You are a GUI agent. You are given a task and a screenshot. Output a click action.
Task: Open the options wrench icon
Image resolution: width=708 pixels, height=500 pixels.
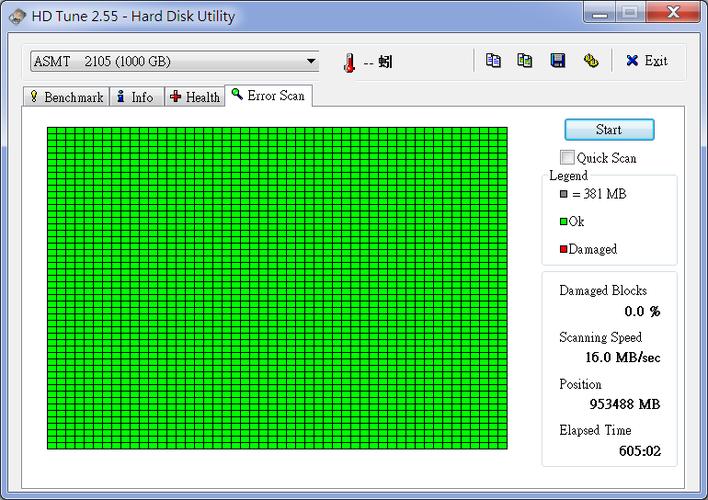point(591,61)
